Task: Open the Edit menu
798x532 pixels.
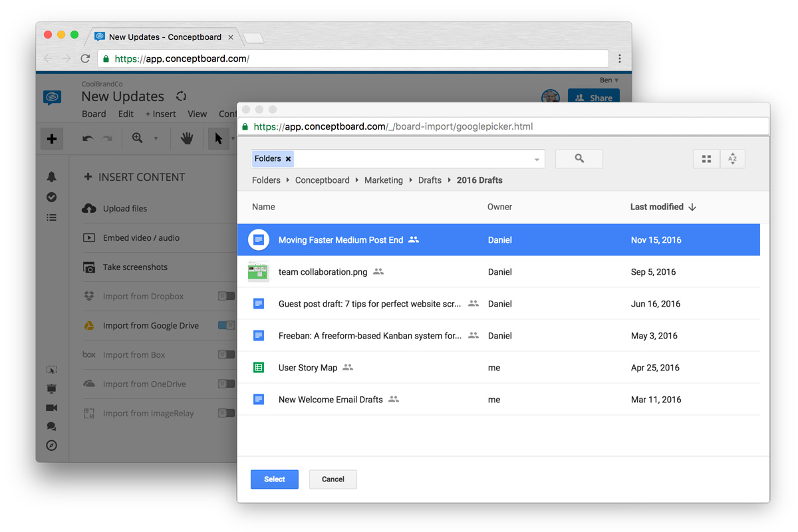Action: point(126,114)
